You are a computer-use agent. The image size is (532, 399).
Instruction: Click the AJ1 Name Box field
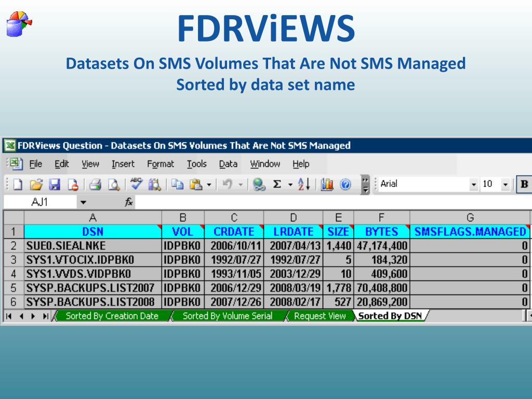pos(39,202)
